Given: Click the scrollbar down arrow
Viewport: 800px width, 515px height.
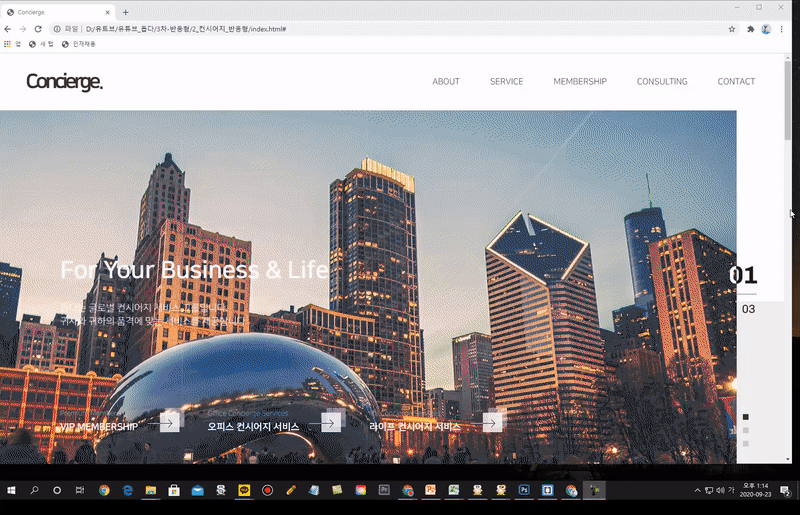Looking at the screenshot, I should pos(787,459).
